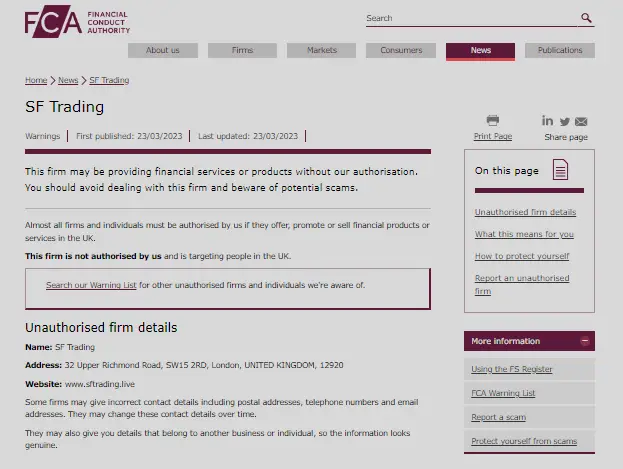Jump to What this means for you
The width and height of the screenshot is (623, 469).
(x=524, y=234)
